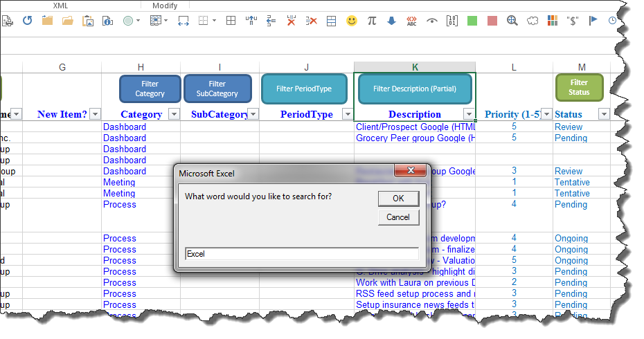Click the Filter PeriodType button
This screenshot has width=644, height=339.
coord(304,89)
